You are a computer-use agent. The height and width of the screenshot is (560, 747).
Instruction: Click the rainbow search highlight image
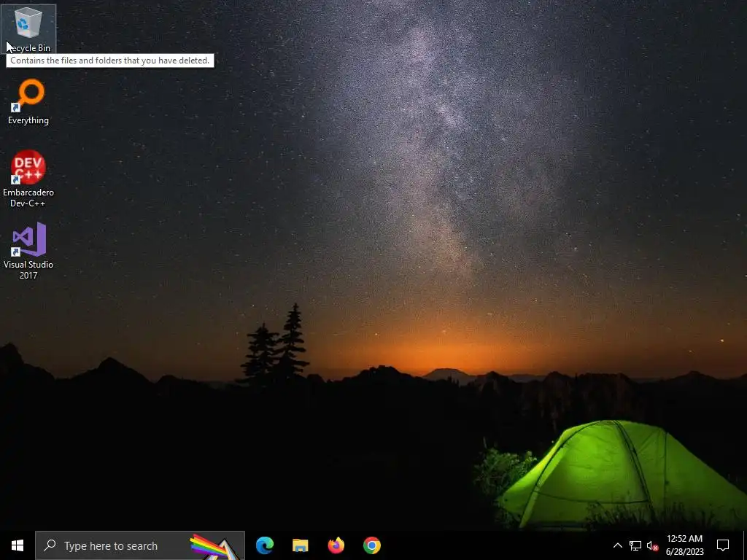click(x=214, y=547)
